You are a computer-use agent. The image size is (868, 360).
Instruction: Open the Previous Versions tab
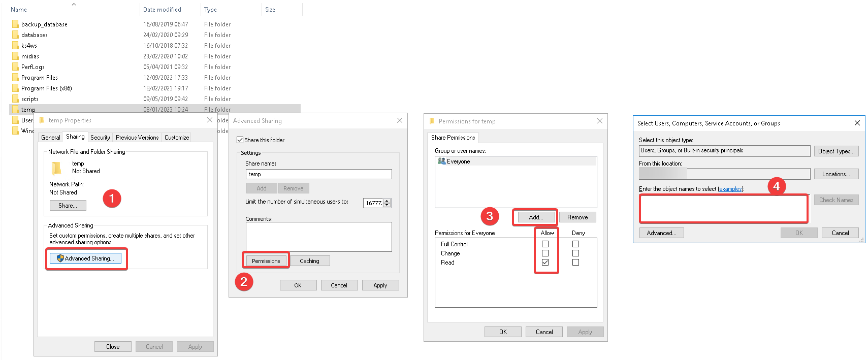click(x=137, y=138)
